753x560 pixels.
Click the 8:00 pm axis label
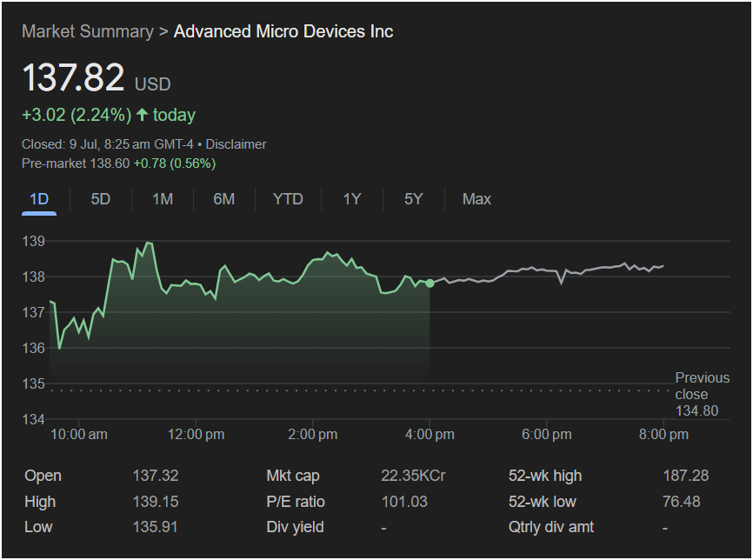click(x=663, y=434)
